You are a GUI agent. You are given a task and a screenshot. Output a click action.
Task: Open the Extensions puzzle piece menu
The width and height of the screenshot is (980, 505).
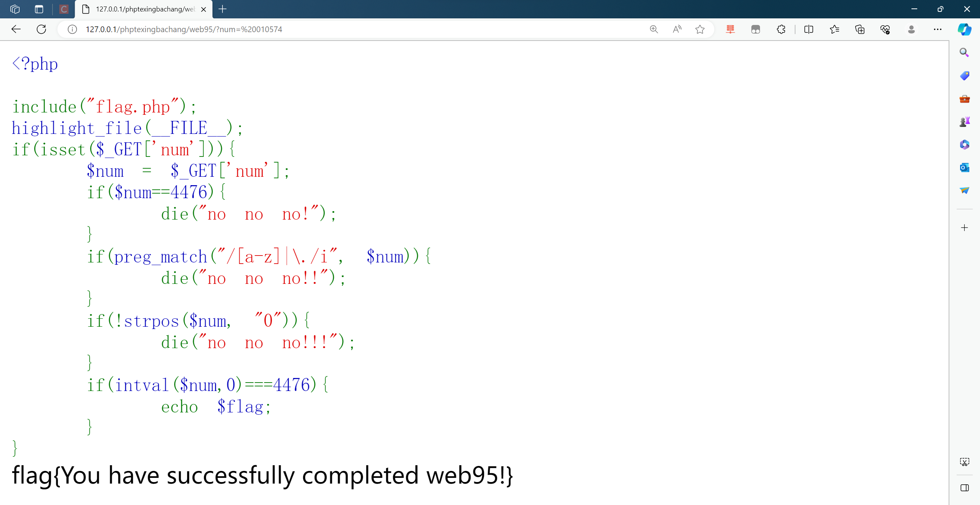tap(781, 29)
